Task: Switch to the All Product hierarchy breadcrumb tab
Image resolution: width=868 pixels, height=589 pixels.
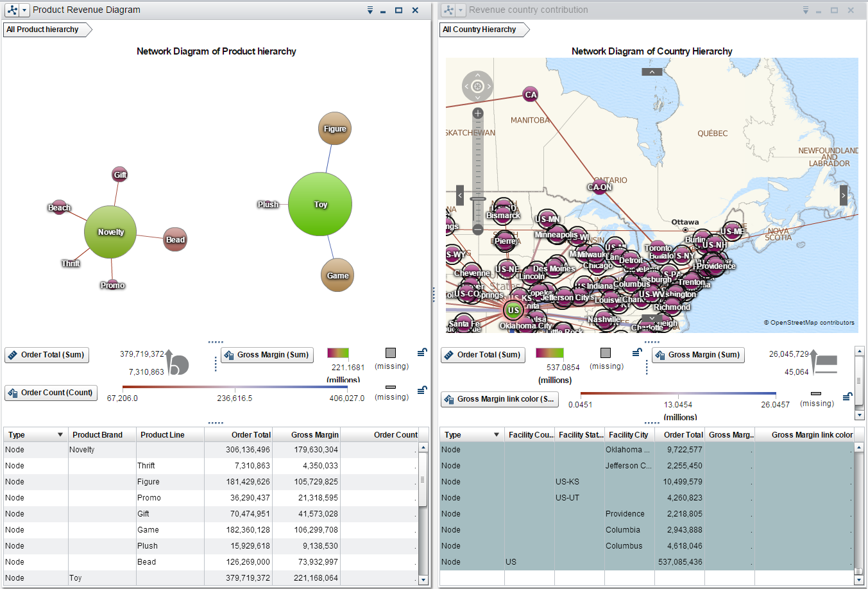Action: point(42,29)
